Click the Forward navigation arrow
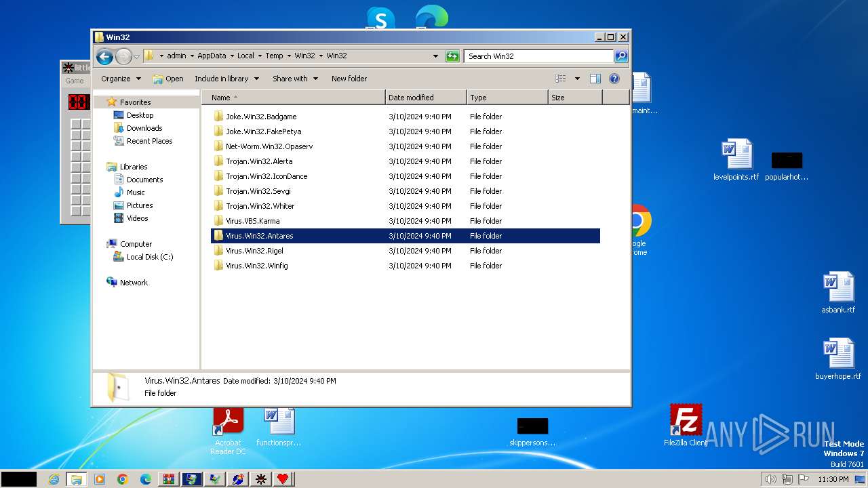 [123, 56]
